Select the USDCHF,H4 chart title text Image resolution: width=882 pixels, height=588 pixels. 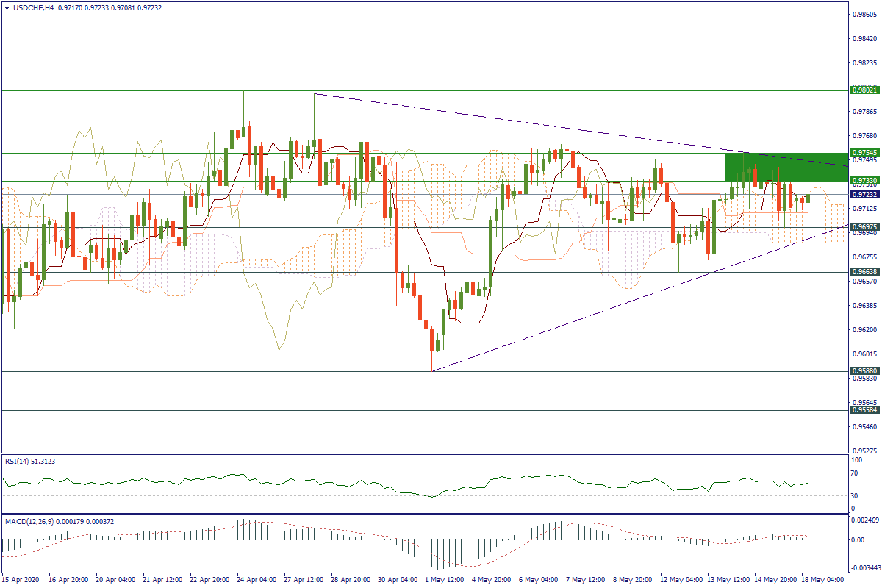(x=33, y=7)
